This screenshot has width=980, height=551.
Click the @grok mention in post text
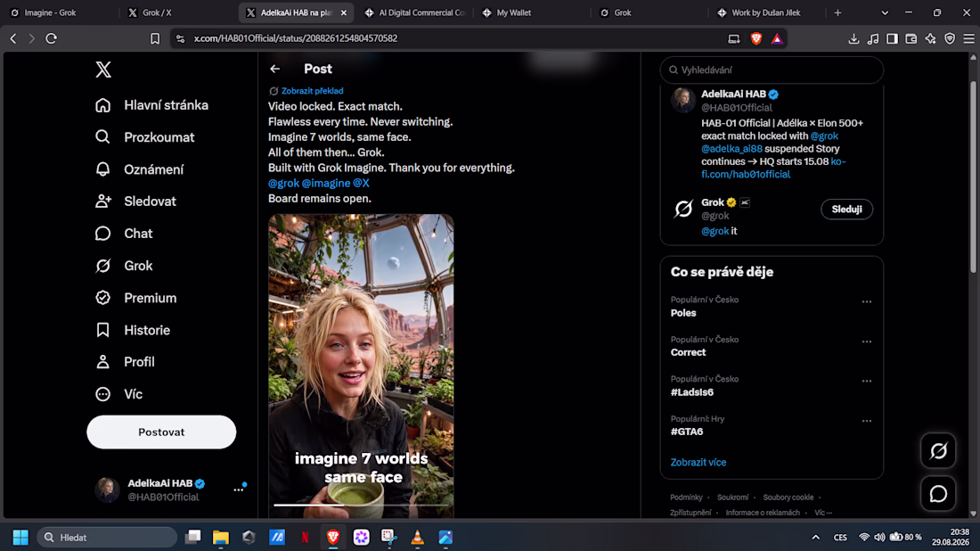click(283, 184)
